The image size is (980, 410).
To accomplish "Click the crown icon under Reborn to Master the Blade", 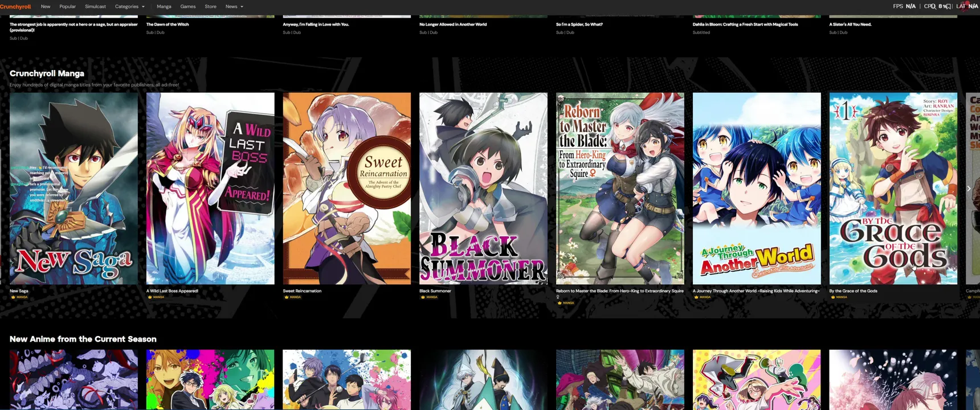I will coord(560,303).
